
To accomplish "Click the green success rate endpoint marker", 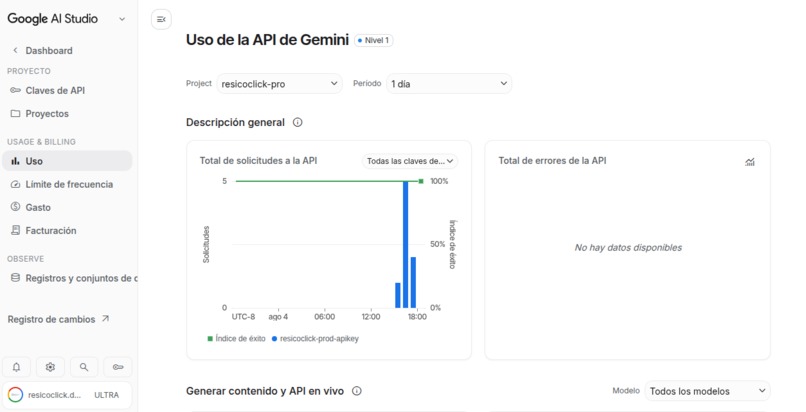I will coord(421,181).
